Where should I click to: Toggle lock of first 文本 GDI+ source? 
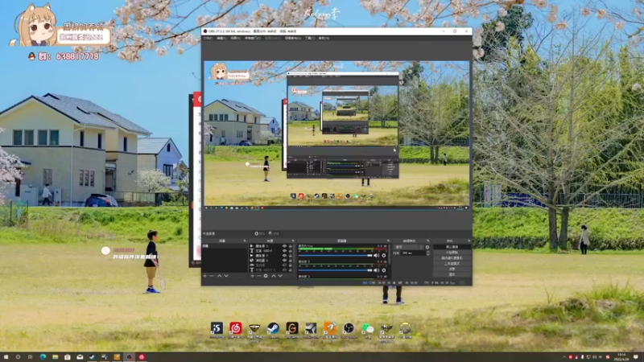pos(291,251)
